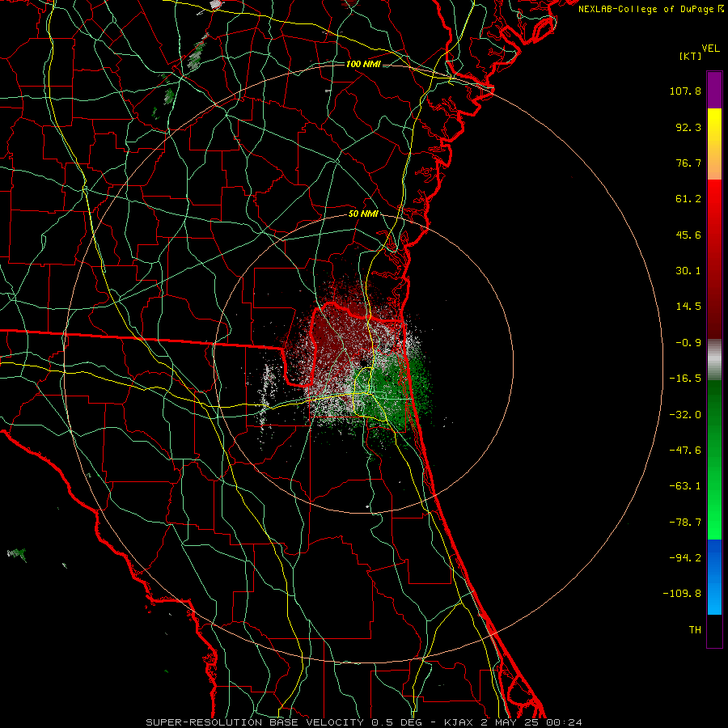Pick the purple swatch atop the velocity scale

click(x=714, y=91)
